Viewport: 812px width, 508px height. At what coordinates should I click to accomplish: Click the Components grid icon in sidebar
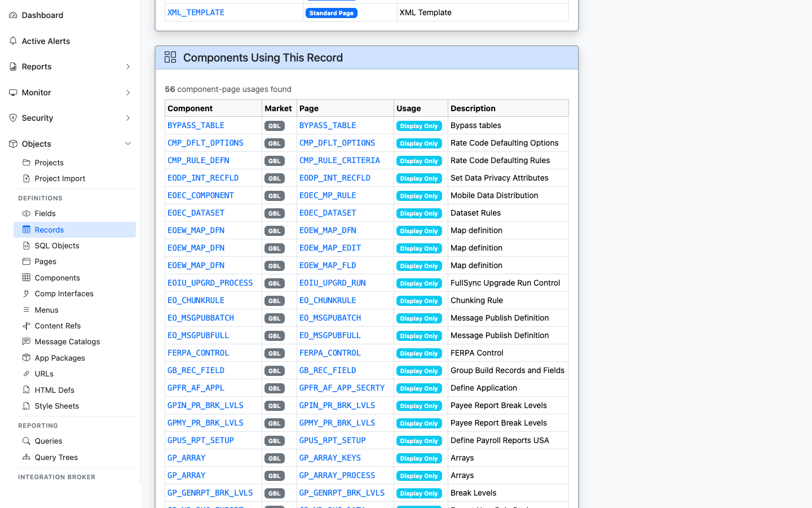27,278
